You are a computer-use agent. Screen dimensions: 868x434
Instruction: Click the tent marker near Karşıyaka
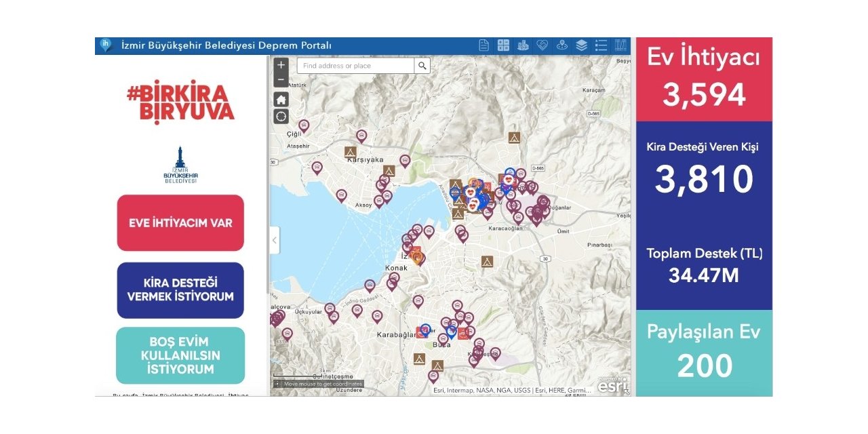point(351,152)
